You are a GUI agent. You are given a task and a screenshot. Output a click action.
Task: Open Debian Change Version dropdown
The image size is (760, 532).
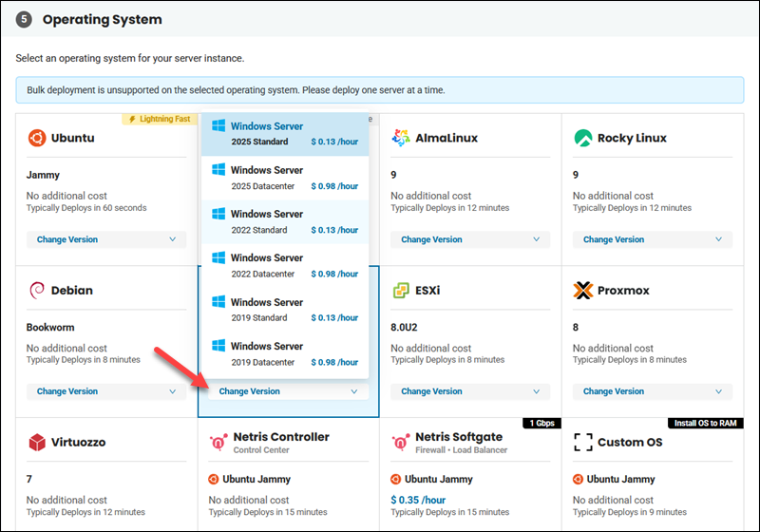[x=106, y=391]
